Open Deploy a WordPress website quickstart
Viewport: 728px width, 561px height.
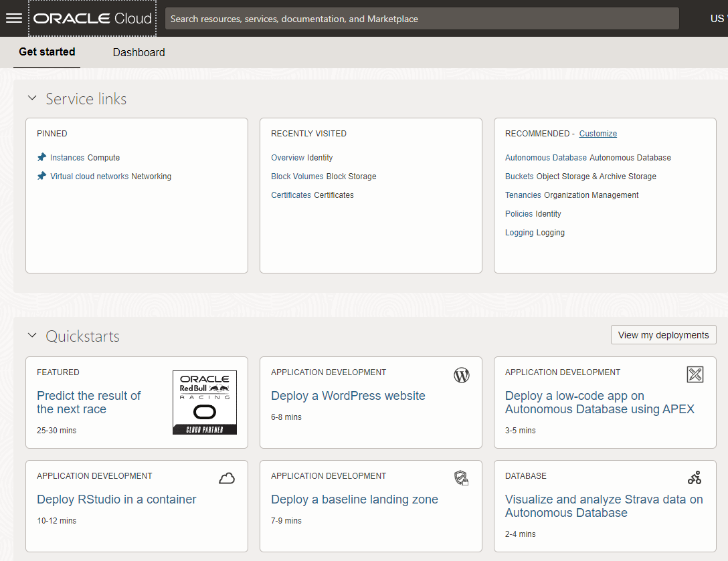pyautogui.click(x=348, y=396)
